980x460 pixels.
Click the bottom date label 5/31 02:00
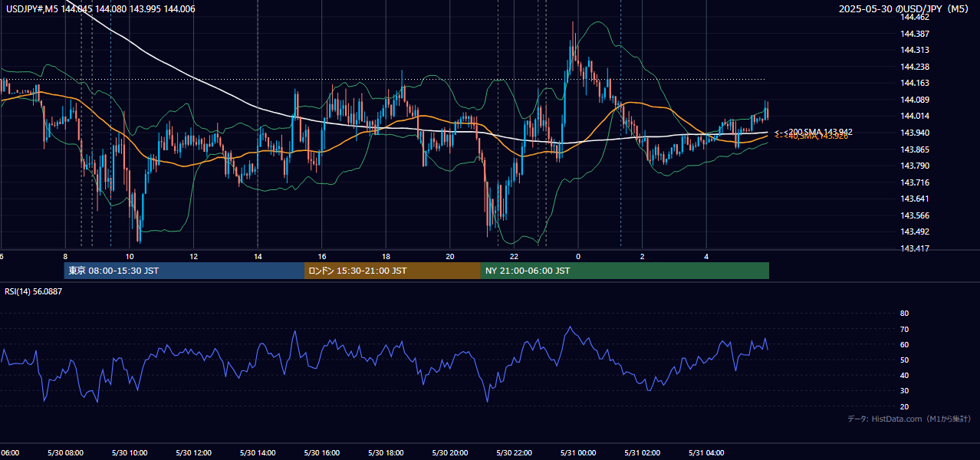coord(643,453)
